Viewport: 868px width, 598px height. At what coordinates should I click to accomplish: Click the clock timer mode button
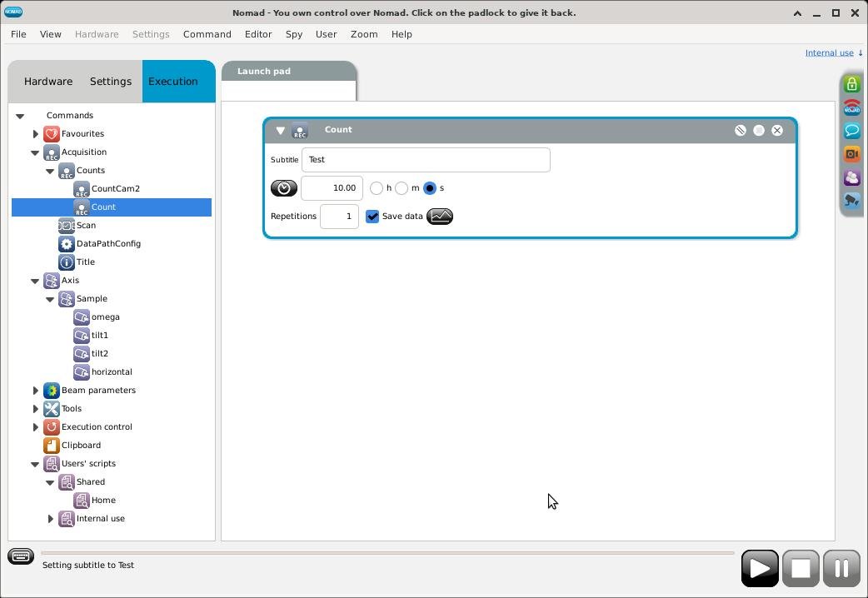pyautogui.click(x=283, y=188)
